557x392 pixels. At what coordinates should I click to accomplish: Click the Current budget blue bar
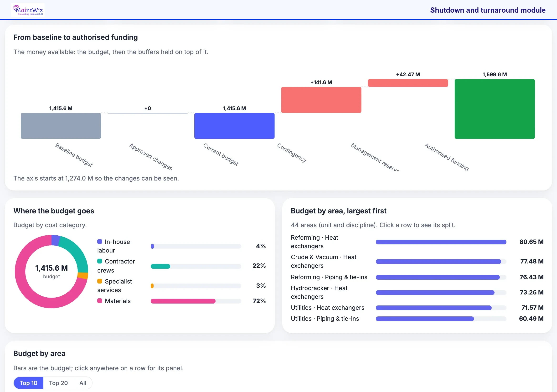234,126
